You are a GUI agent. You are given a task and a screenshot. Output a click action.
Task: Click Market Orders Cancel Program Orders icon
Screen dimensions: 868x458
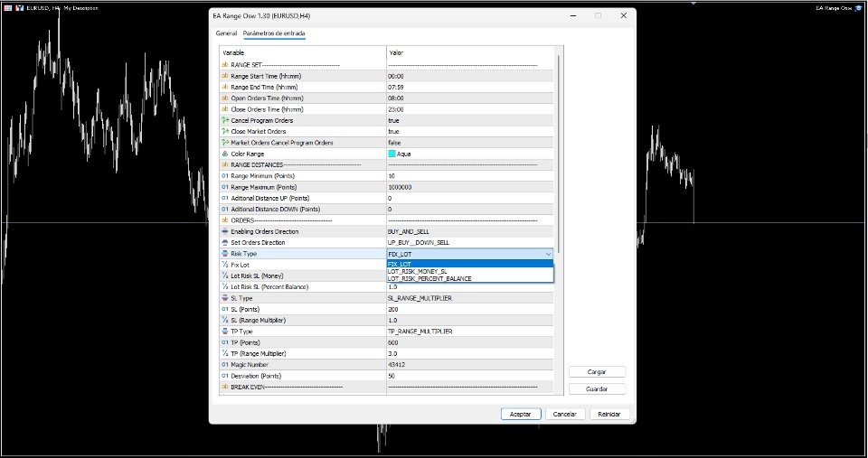pos(225,142)
